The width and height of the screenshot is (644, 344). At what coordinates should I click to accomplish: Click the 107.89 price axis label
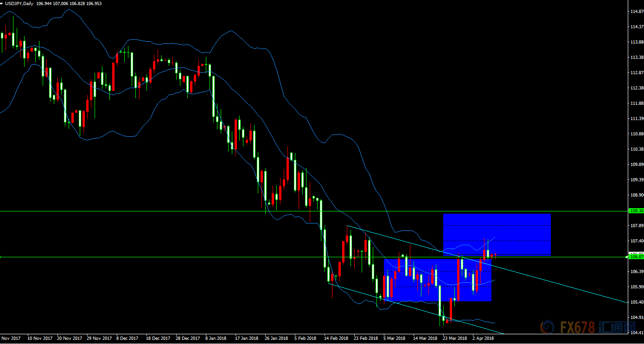[x=637, y=226]
